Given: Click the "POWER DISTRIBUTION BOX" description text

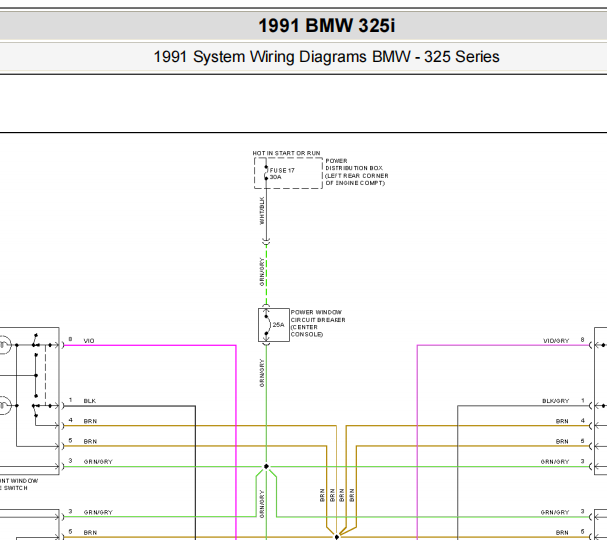Looking at the screenshot, I should pyautogui.click(x=357, y=172).
